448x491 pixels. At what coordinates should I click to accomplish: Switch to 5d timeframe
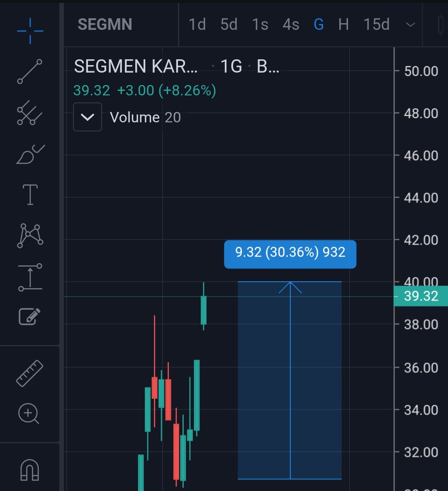click(x=229, y=24)
